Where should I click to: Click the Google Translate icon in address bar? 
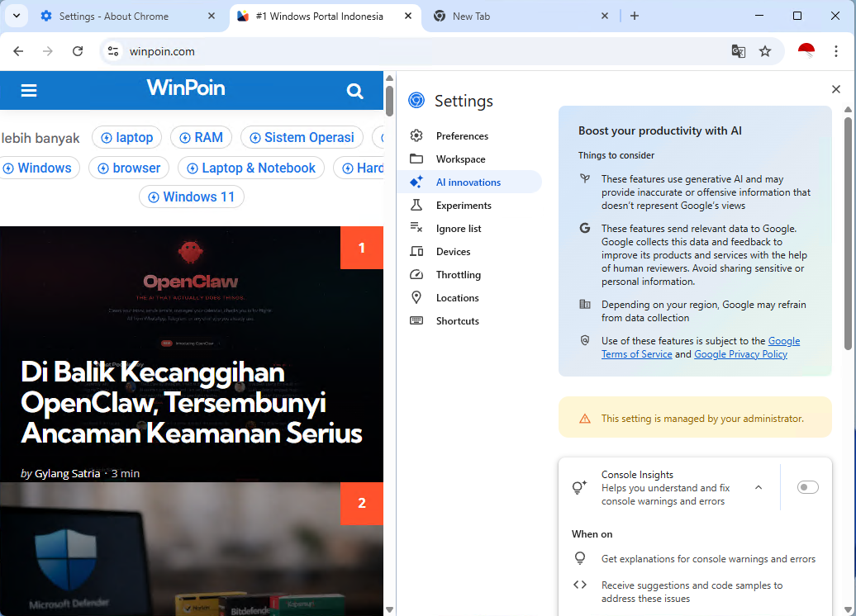pos(739,51)
